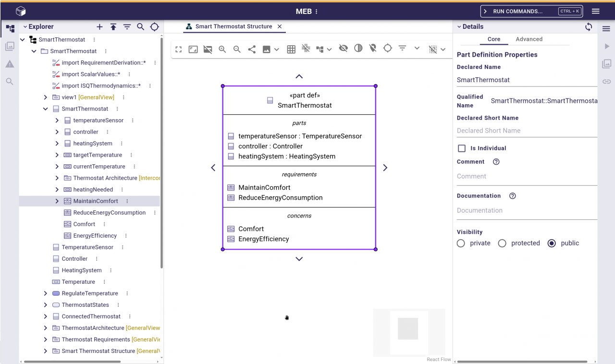
Task: Click the half-circle fade icon
Action: [358, 48]
